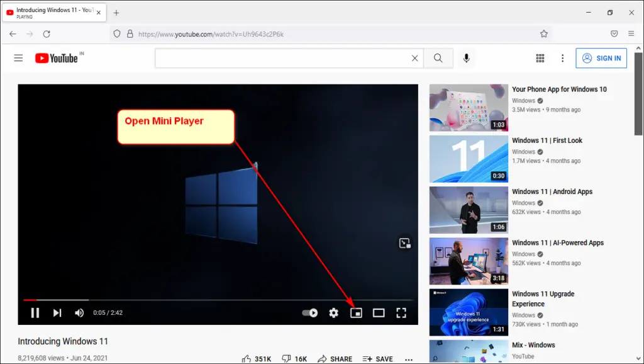Skip to the next video
The height and width of the screenshot is (364, 644).
pos(57,313)
